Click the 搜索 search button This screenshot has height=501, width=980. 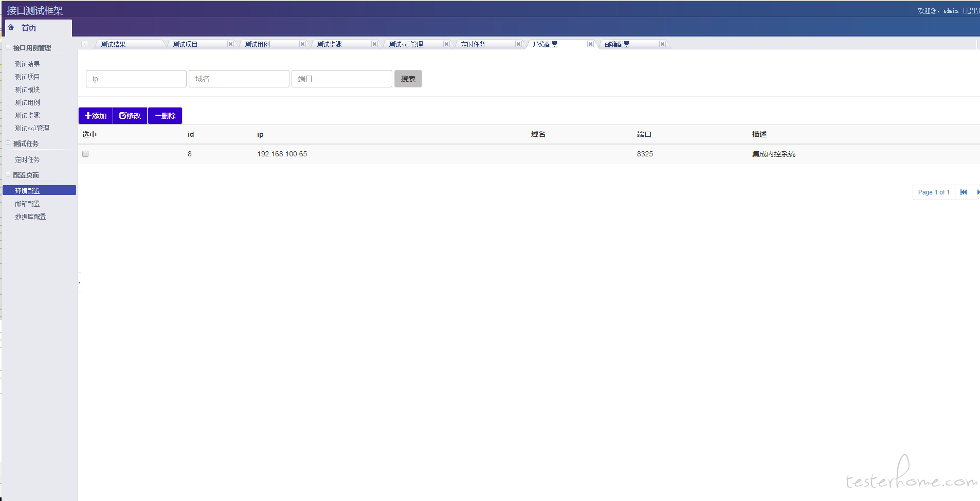(408, 79)
